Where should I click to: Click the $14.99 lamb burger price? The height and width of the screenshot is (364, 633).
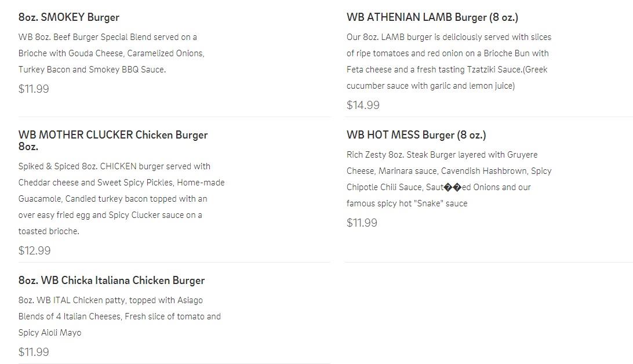point(363,105)
